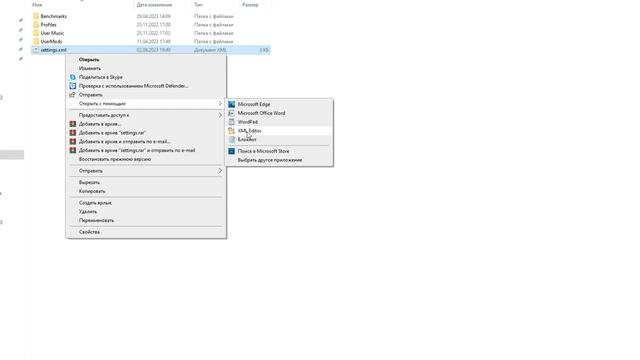Select Переименовать in the context menu
Image resolution: width=640 pixels, height=360 pixels.
pos(96,220)
